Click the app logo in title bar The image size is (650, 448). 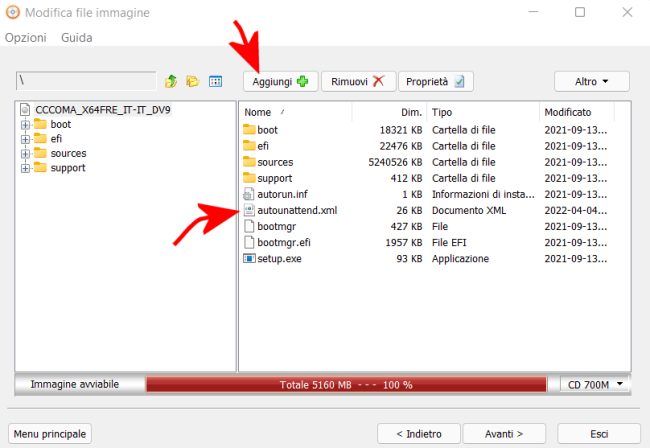tap(12, 12)
